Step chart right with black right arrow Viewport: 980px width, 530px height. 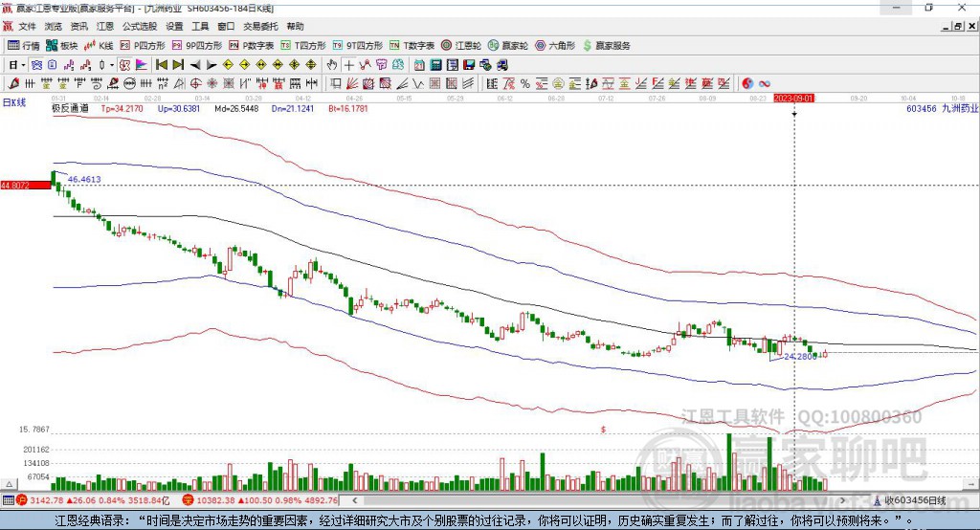[x=212, y=65]
